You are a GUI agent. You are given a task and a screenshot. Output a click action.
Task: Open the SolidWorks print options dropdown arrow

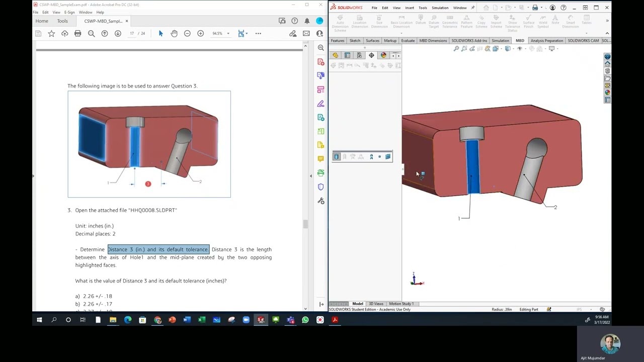[x=541, y=8]
